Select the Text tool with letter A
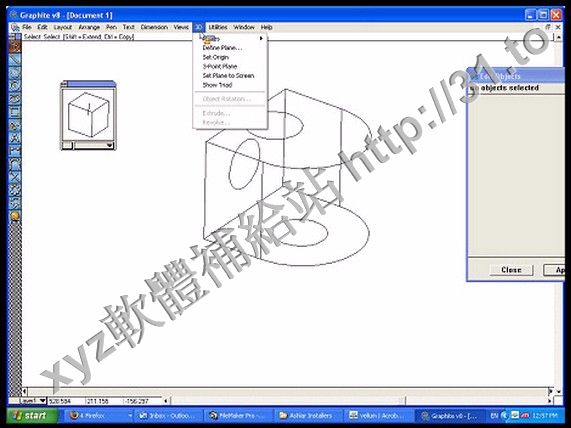571x428 pixels. [15, 138]
